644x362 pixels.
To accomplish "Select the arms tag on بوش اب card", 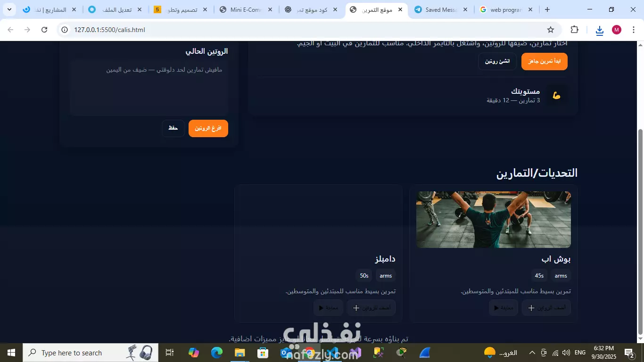I will [561, 276].
